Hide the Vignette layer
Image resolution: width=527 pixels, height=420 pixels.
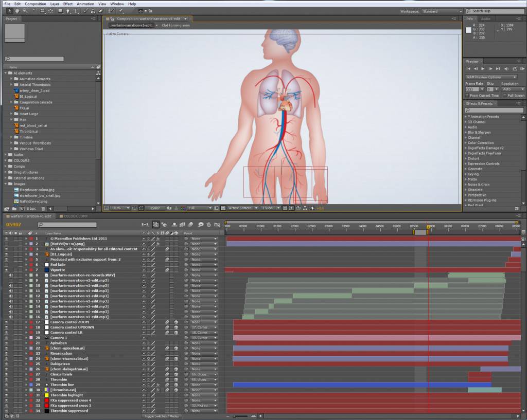(6, 269)
